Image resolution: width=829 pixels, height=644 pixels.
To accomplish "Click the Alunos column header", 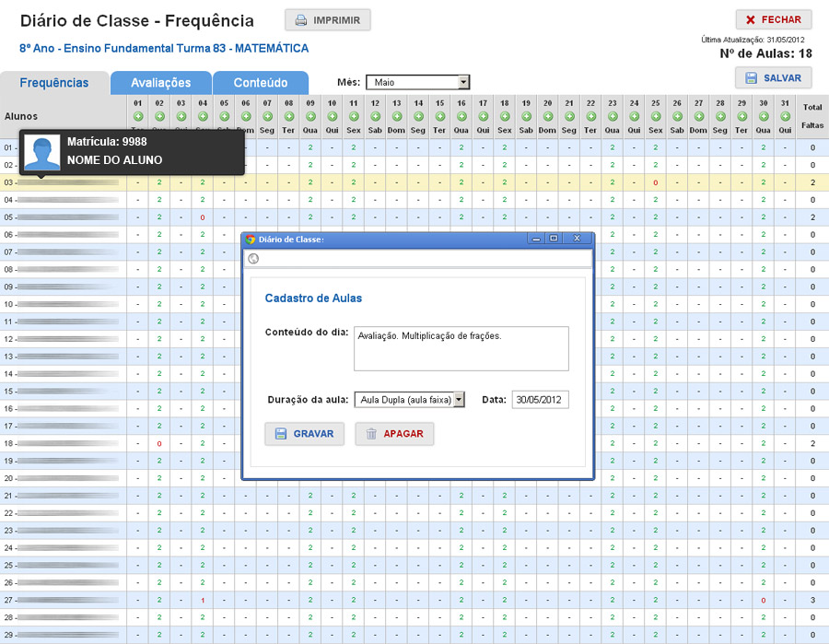I will pyautogui.click(x=21, y=116).
